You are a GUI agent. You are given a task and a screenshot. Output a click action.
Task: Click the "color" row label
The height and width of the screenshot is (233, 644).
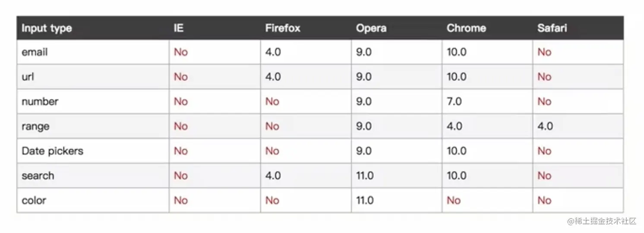click(x=34, y=201)
